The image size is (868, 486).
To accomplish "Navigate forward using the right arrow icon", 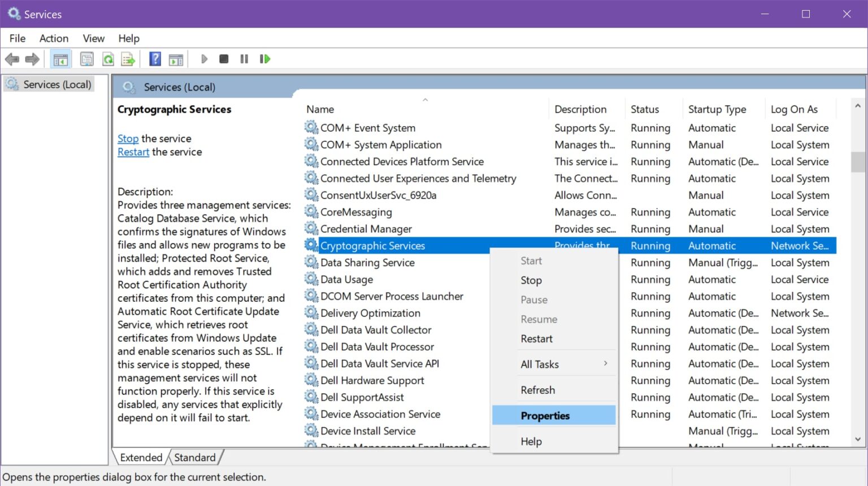I will tap(32, 59).
